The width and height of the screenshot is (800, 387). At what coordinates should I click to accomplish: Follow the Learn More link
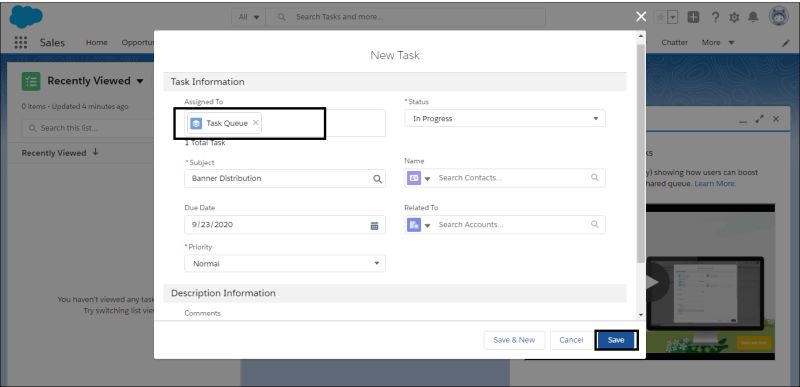tap(714, 184)
